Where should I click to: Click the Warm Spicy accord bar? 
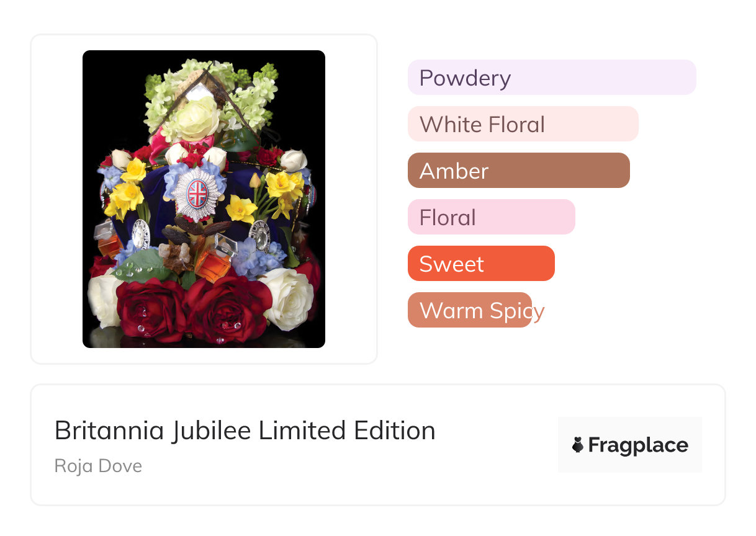point(470,310)
